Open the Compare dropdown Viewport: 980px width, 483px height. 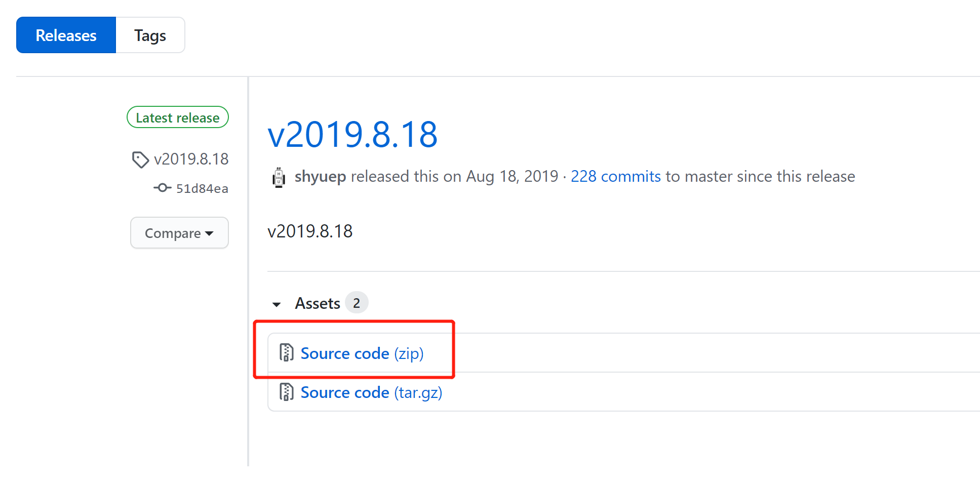click(179, 233)
